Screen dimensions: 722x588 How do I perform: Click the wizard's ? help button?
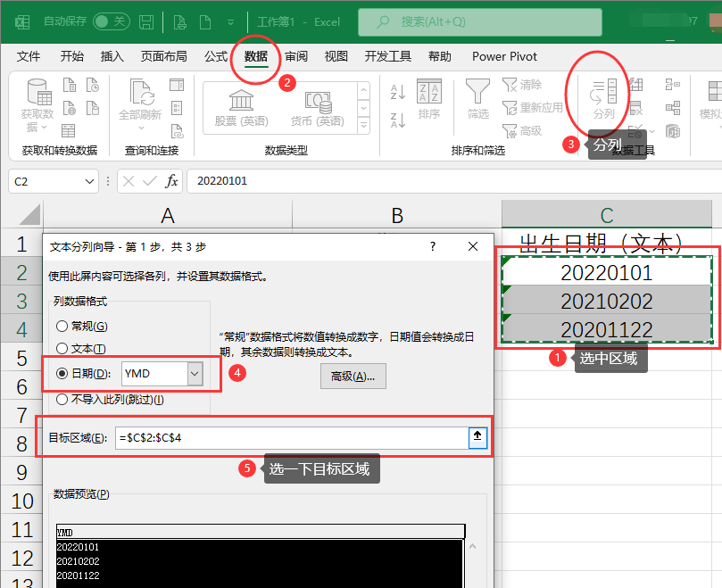click(433, 246)
